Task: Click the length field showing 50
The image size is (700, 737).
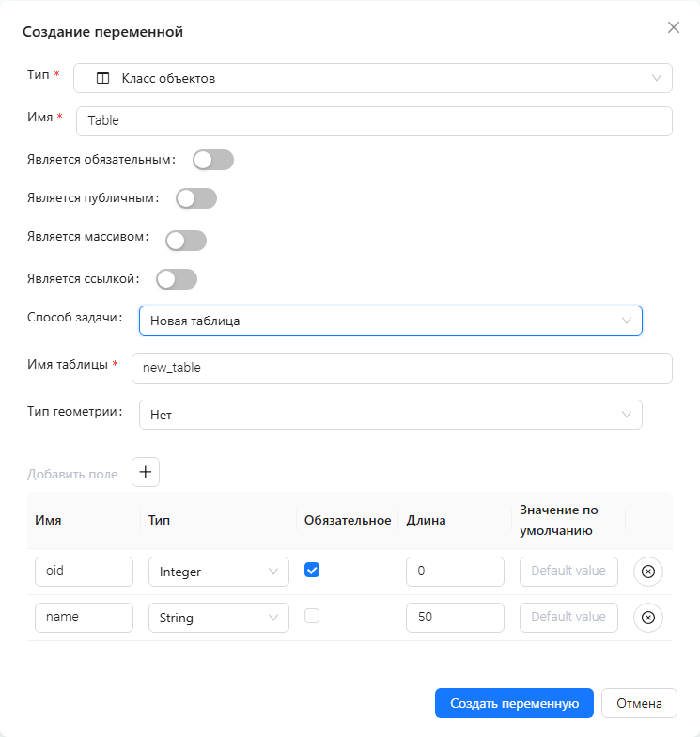Action: (x=456, y=618)
